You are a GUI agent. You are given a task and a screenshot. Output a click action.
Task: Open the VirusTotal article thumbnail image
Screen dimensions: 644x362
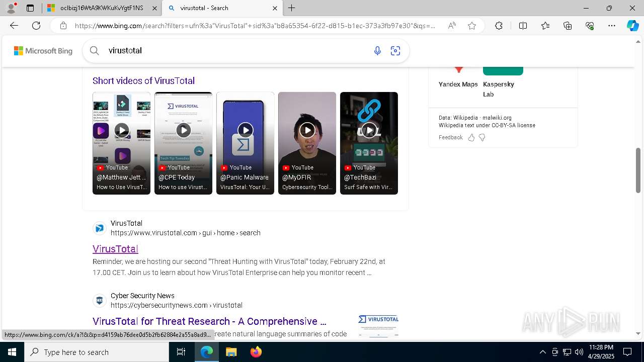point(378,325)
